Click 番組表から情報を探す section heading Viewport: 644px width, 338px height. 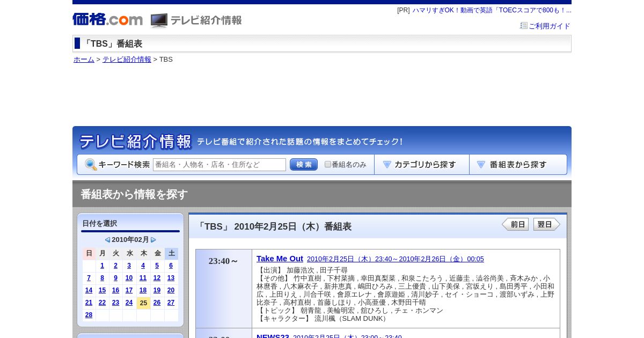tap(134, 194)
